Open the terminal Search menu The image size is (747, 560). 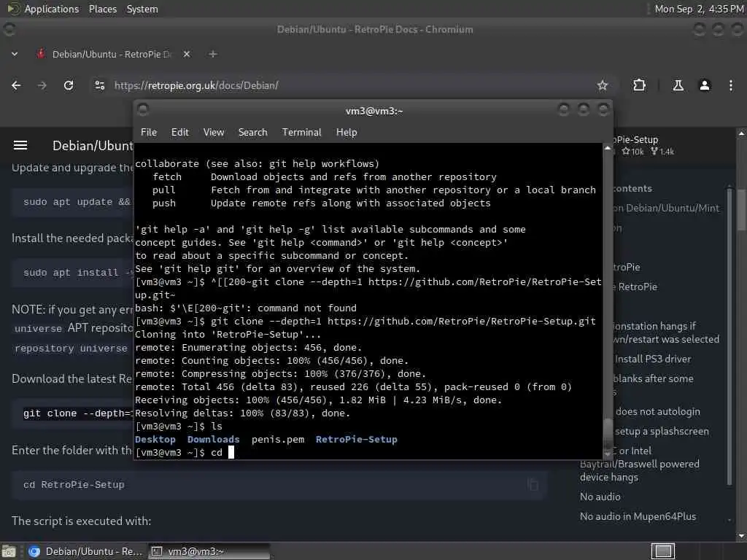252,133
